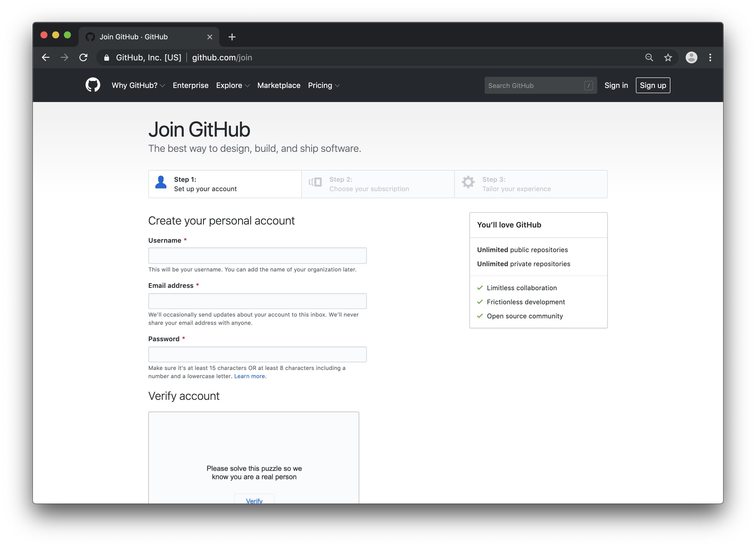
Task: Select Step 3: Tailor your experience
Action: click(531, 184)
